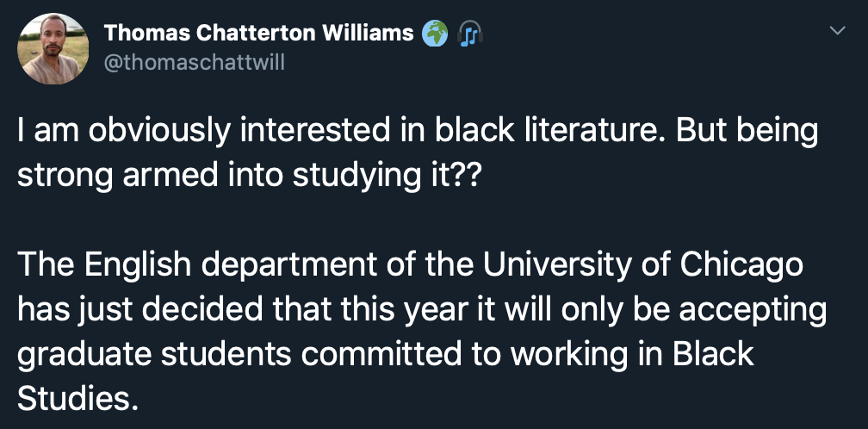Click the word "Black" before Studies

coord(714,354)
